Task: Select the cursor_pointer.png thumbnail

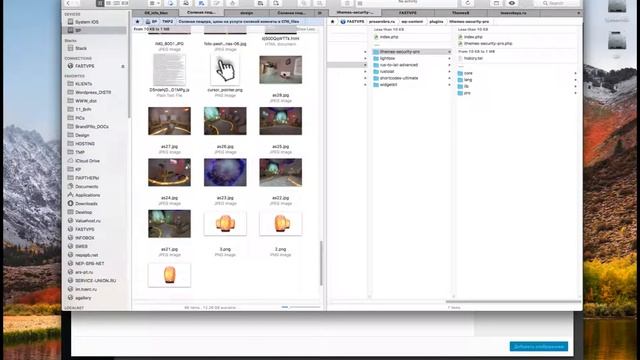Action: pos(225,70)
